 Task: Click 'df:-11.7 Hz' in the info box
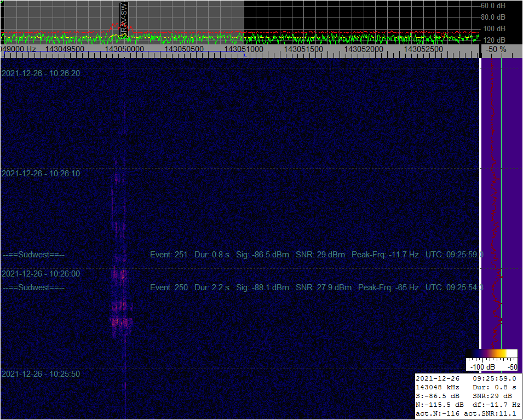pyautogui.click(x=496, y=405)
